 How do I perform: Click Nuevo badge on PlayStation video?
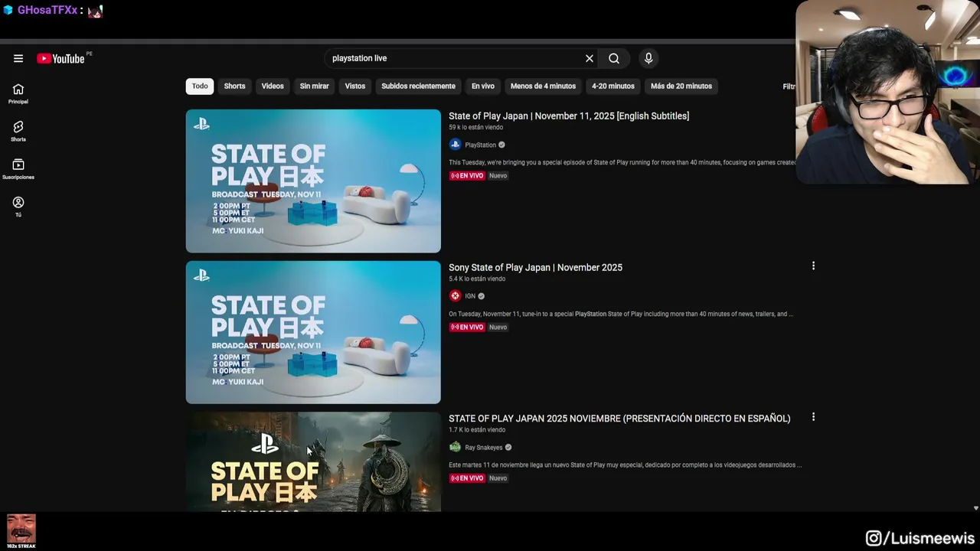(498, 176)
